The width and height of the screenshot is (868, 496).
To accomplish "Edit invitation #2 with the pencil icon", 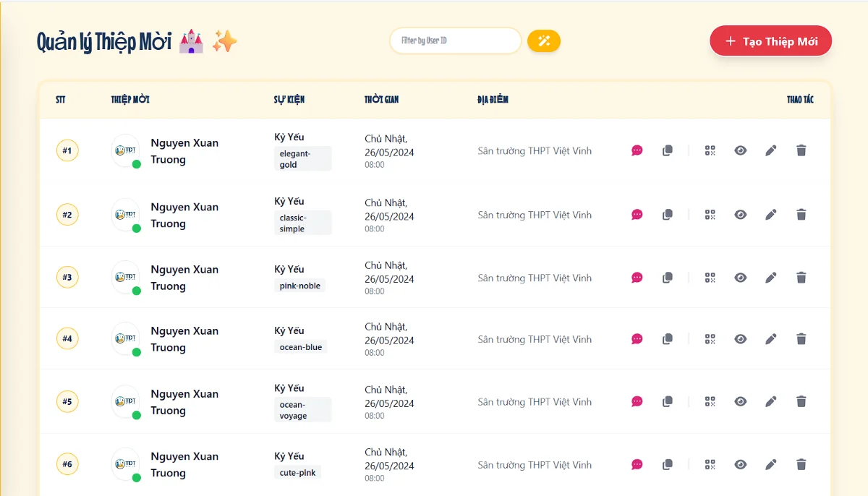I will (x=770, y=214).
